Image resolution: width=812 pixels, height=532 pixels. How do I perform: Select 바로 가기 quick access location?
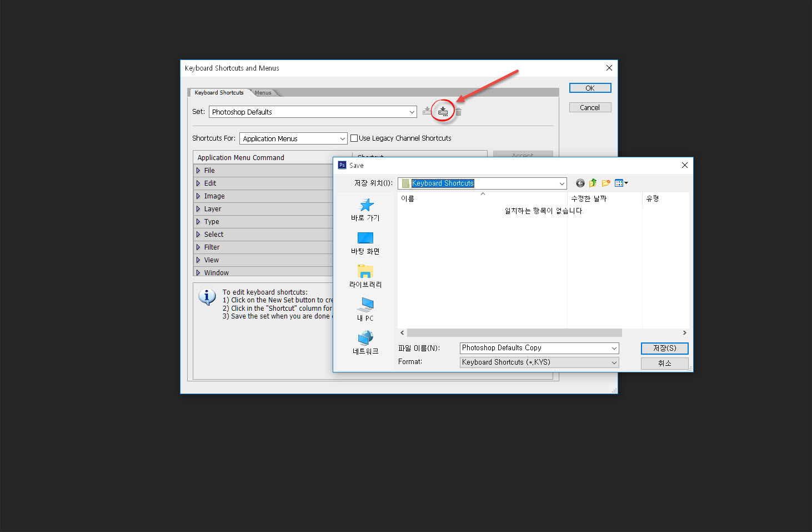pos(365,210)
